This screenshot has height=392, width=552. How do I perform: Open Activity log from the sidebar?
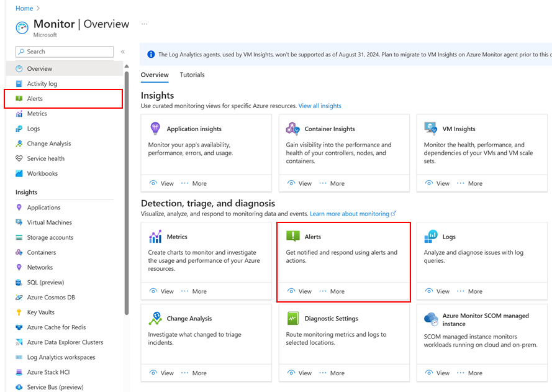coord(39,83)
